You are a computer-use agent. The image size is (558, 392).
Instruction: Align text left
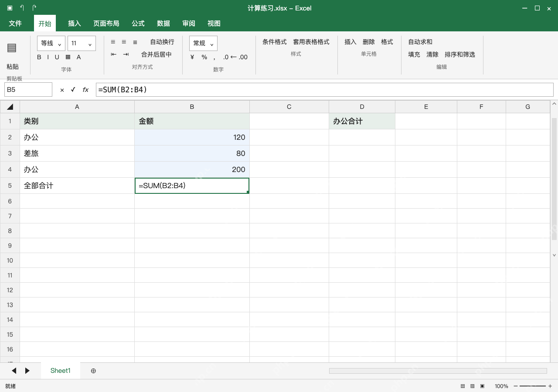pos(113,42)
